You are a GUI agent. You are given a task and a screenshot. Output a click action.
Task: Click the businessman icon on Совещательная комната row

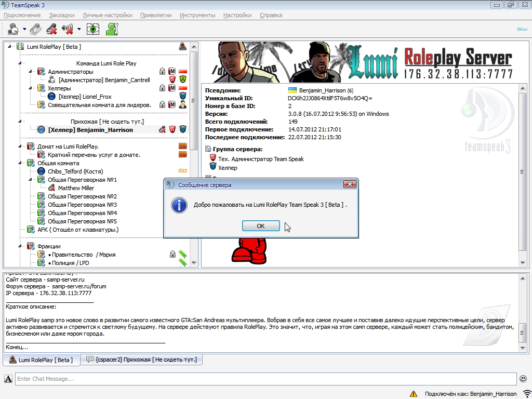[x=183, y=104]
